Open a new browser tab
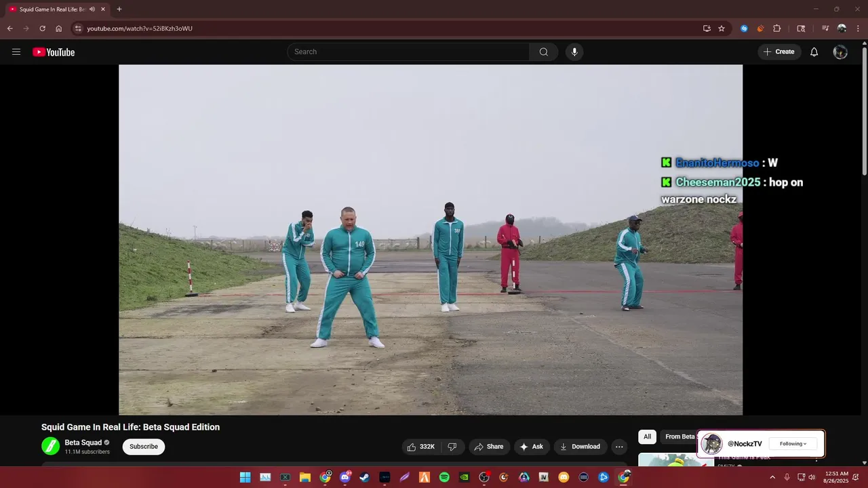Screen dimensions: 868x488 pyautogui.click(x=119, y=9)
